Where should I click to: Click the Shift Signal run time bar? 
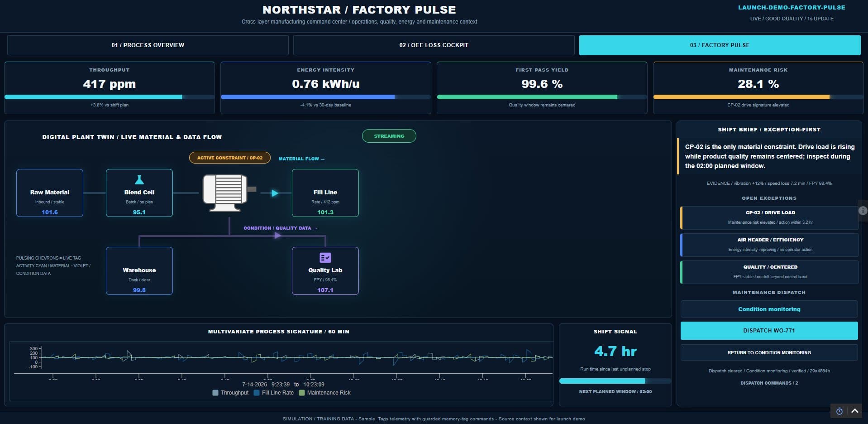pyautogui.click(x=615, y=381)
